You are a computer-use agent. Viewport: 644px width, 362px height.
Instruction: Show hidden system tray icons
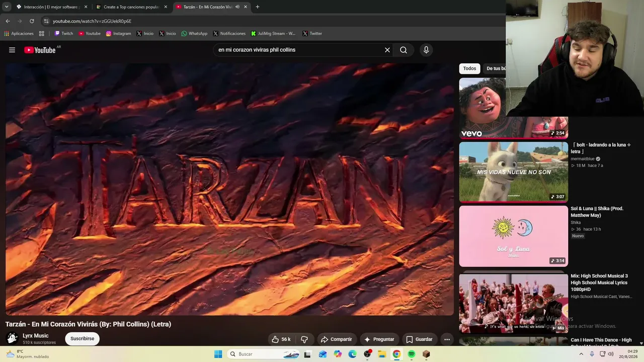(x=581, y=354)
